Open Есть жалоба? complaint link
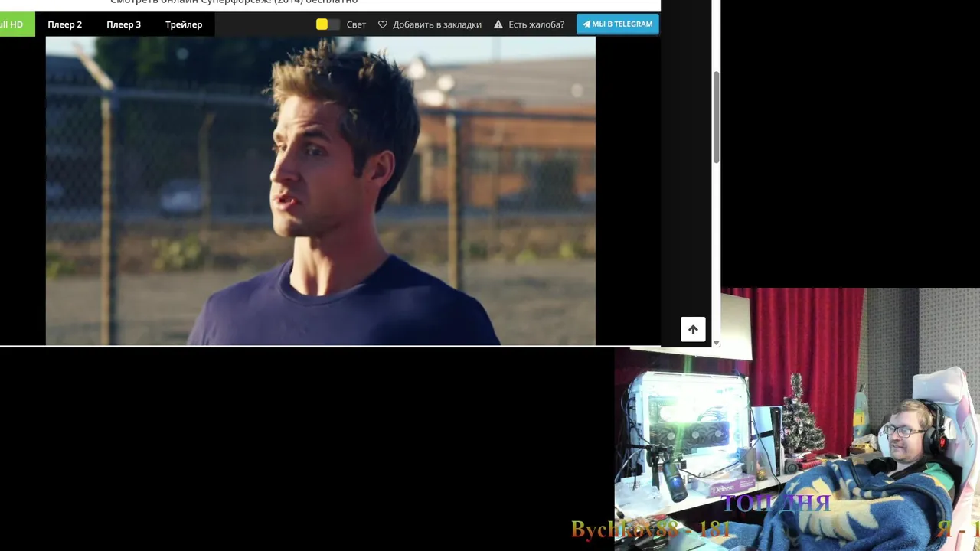Image resolution: width=980 pixels, height=551 pixels. (536, 24)
